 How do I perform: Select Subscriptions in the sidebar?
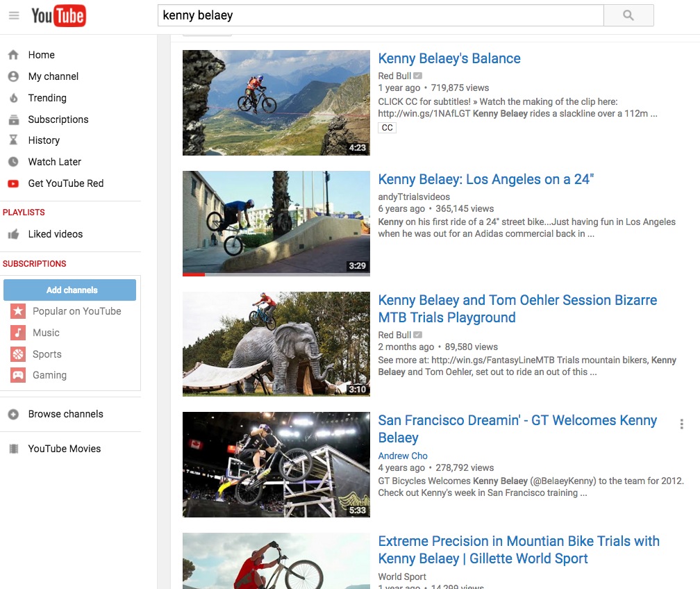tap(58, 119)
